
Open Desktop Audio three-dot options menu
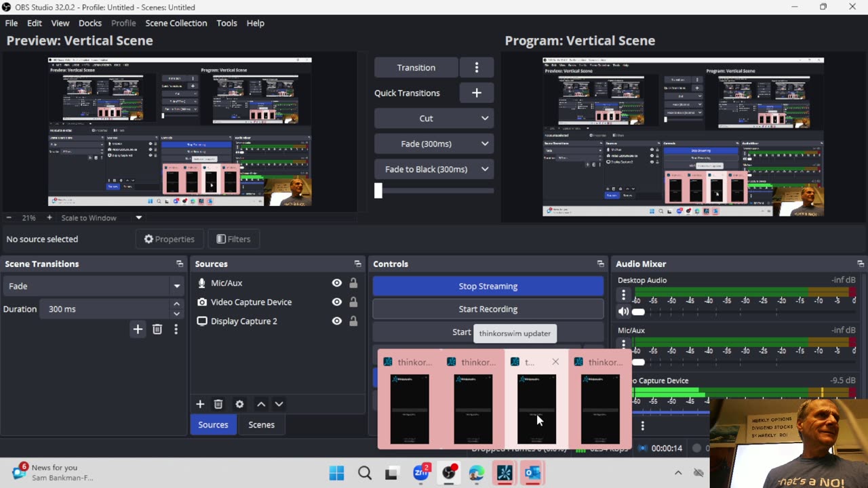[x=623, y=295]
